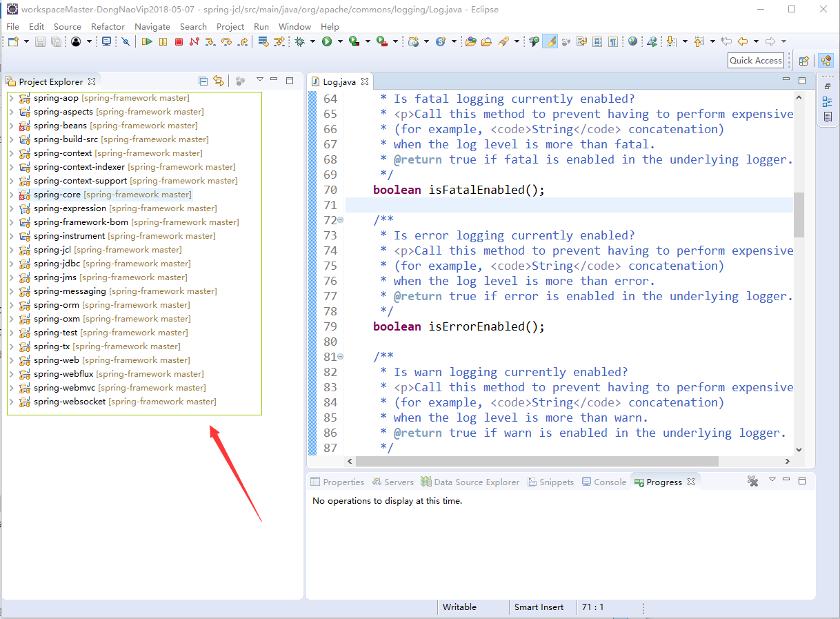Click the Java EE perspective icon
840x619 pixels.
[826, 61]
